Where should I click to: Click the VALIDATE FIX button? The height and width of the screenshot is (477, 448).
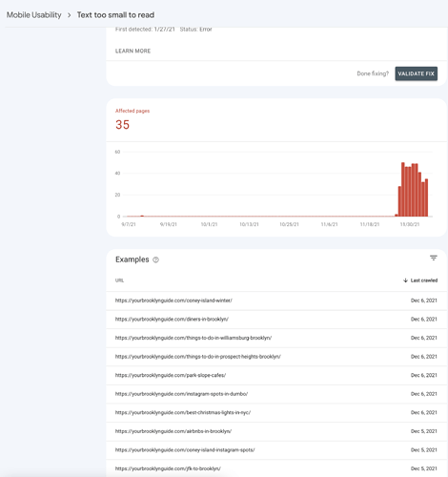coord(417,73)
